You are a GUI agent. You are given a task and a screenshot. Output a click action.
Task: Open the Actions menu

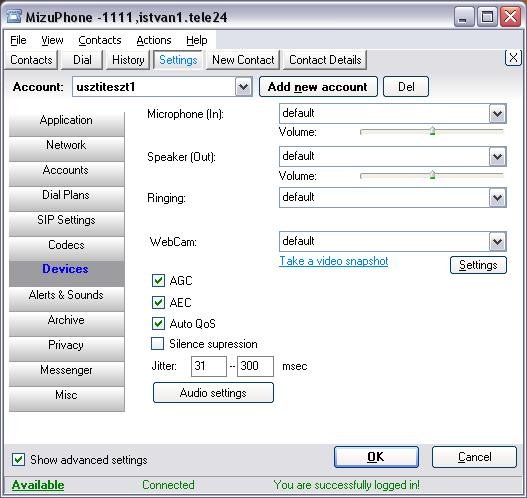154,40
